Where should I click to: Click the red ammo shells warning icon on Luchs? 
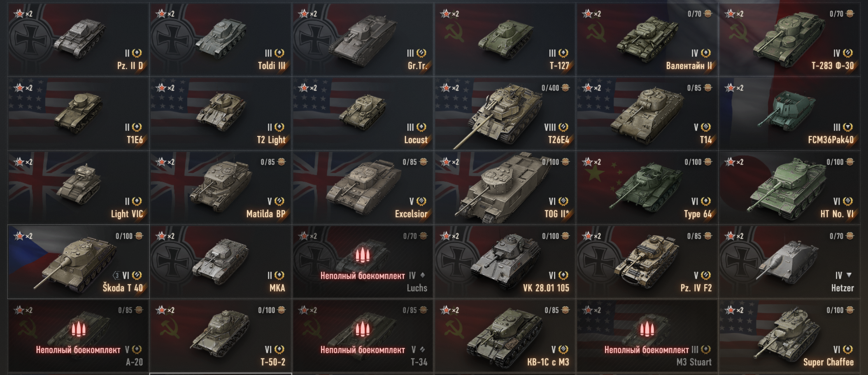pyautogui.click(x=363, y=255)
